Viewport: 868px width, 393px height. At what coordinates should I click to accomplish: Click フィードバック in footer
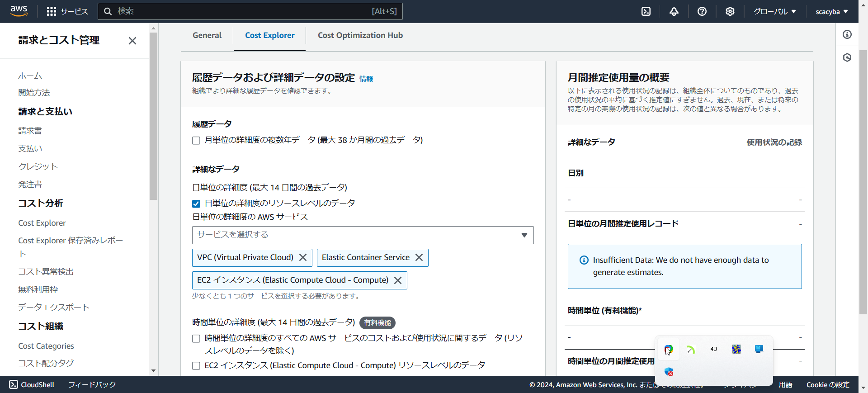[92, 385]
